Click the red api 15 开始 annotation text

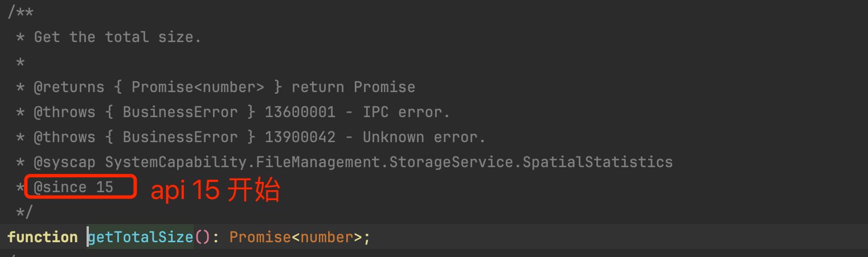215,192
